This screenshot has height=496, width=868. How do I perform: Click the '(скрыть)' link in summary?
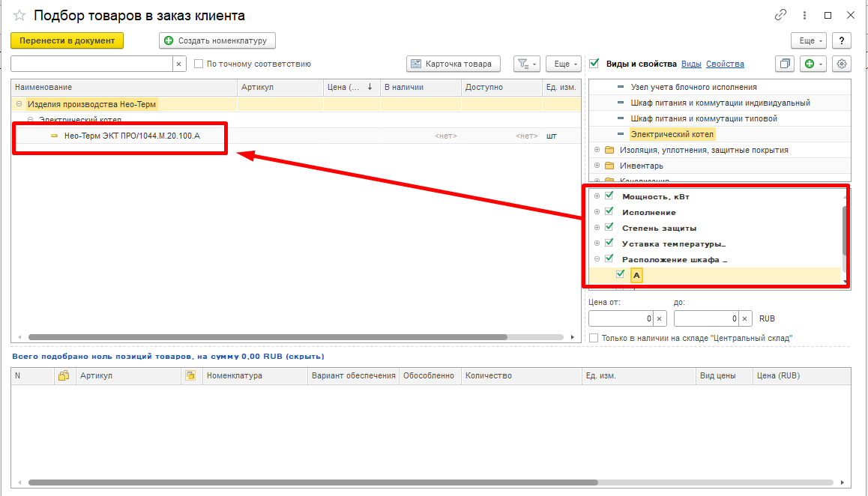pyautogui.click(x=305, y=357)
